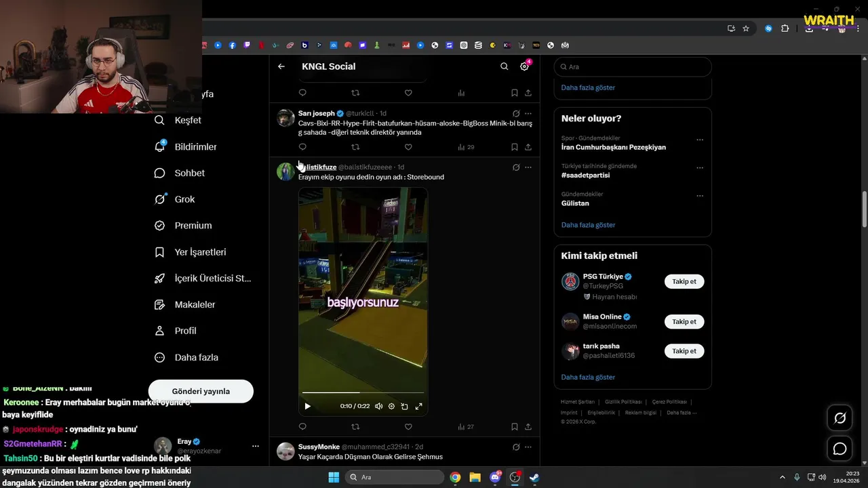This screenshot has height=488, width=868.
Task: Repost ballistikfuze's Storebound post
Action: 355,427
